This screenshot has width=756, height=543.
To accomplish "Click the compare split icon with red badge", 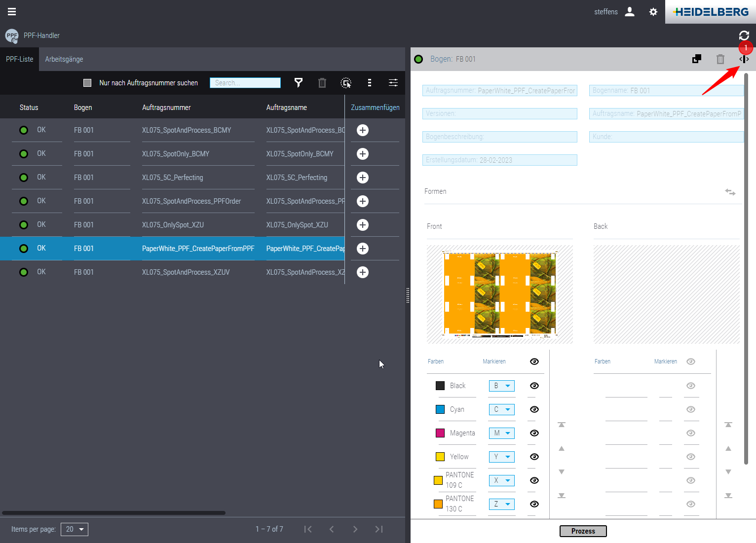I will (745, 59).
